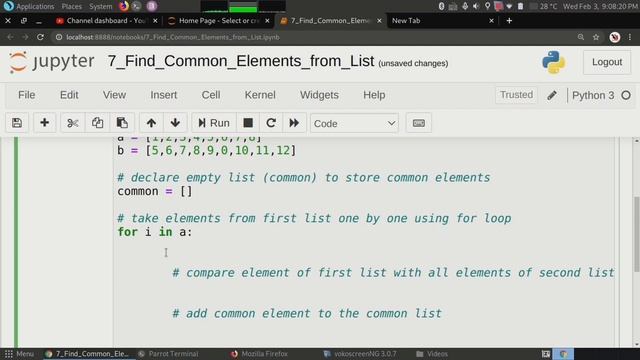Click the '# add common element' comment line
Viewport: 640px width, 360px height.
[307, 313]
